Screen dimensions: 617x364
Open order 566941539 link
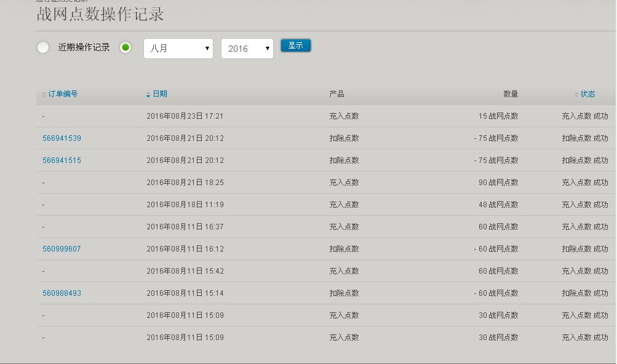tap(62, 138)
